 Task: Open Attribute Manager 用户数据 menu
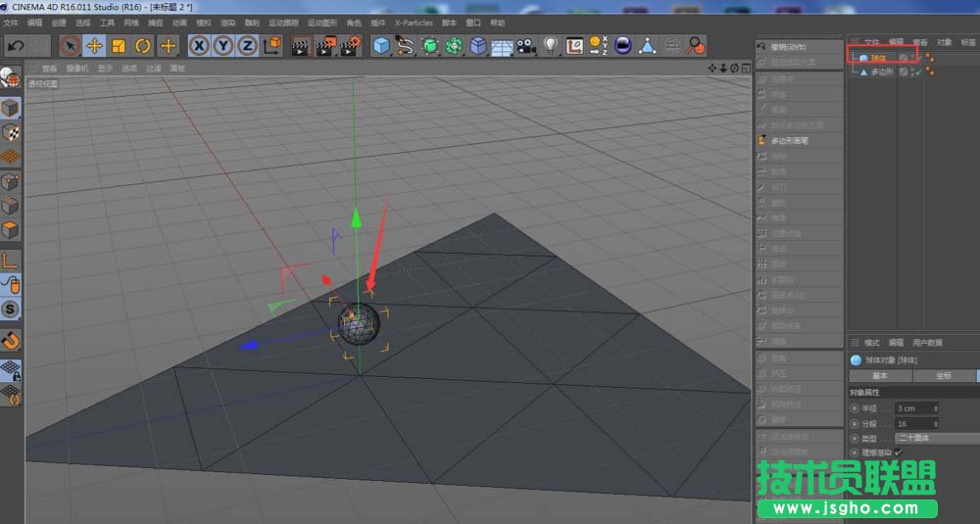tap(927, 343)
